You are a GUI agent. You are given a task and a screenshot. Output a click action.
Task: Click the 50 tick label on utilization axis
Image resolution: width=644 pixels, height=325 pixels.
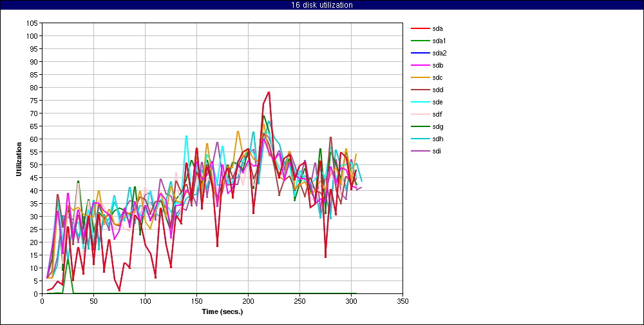(34, 165)
